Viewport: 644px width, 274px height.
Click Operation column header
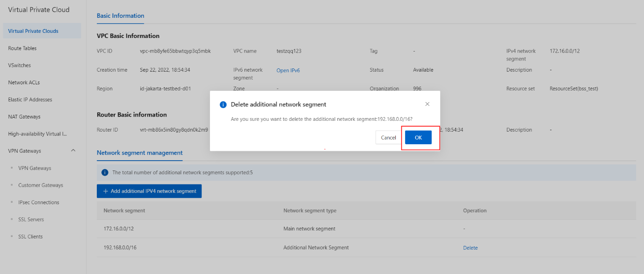[475, 211]
